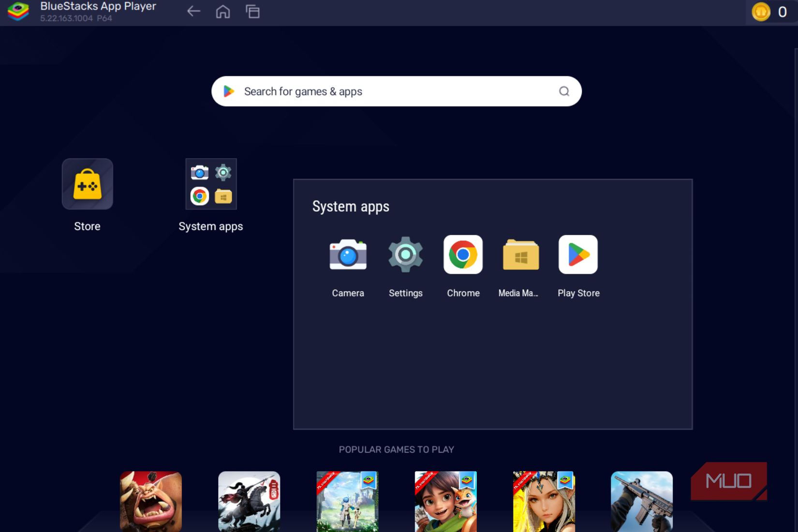Click the MUO watermark logo
The image size is (798, 532).
coord(729,481)
